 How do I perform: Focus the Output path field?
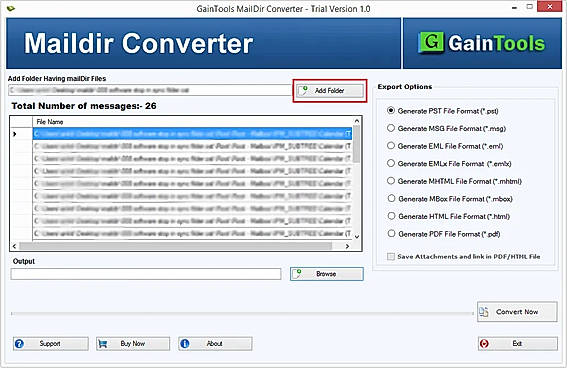tap(146, 274)
